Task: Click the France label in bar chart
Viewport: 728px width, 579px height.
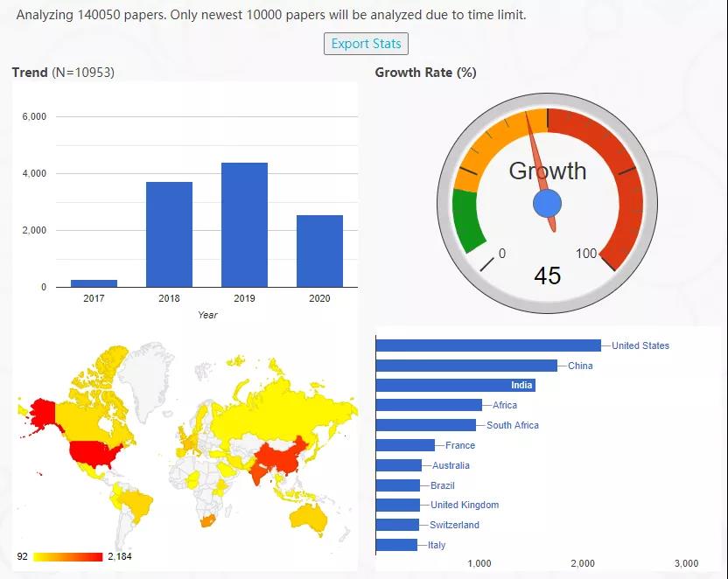Action: [460, 445]
